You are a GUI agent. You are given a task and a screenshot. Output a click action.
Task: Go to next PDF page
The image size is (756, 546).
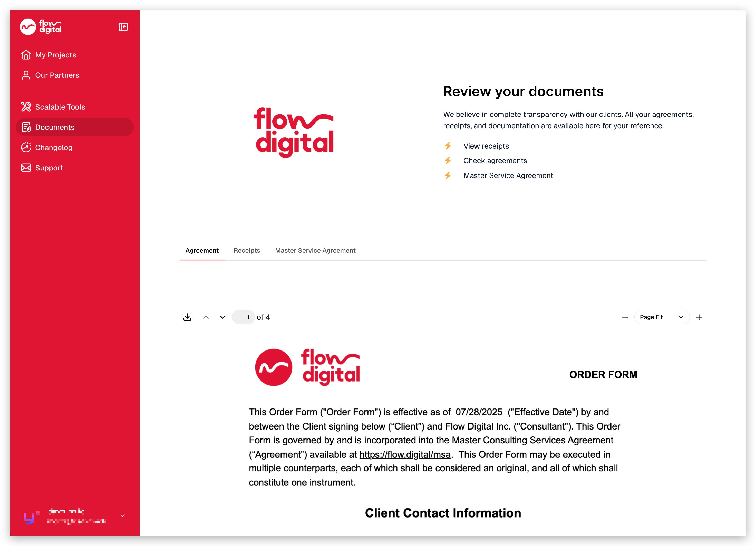click(x=223, y=317)
